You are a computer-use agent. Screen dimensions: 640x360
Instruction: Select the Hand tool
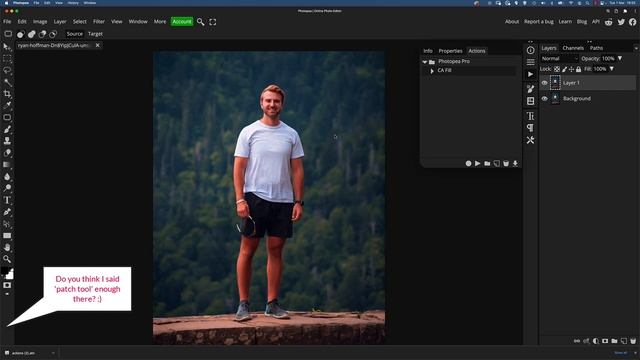(x=7, y=247)
